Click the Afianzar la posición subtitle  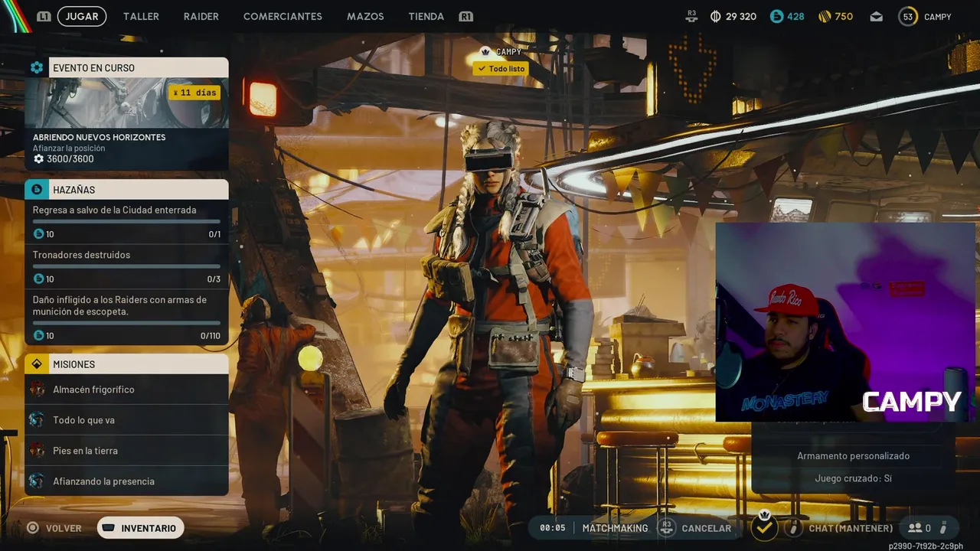point(69,148)
